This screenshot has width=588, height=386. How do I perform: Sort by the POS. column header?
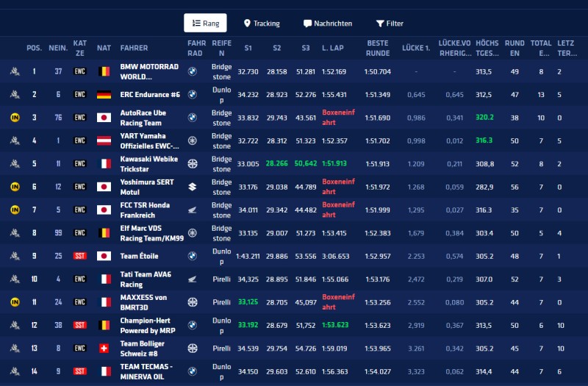click(34, 48)
